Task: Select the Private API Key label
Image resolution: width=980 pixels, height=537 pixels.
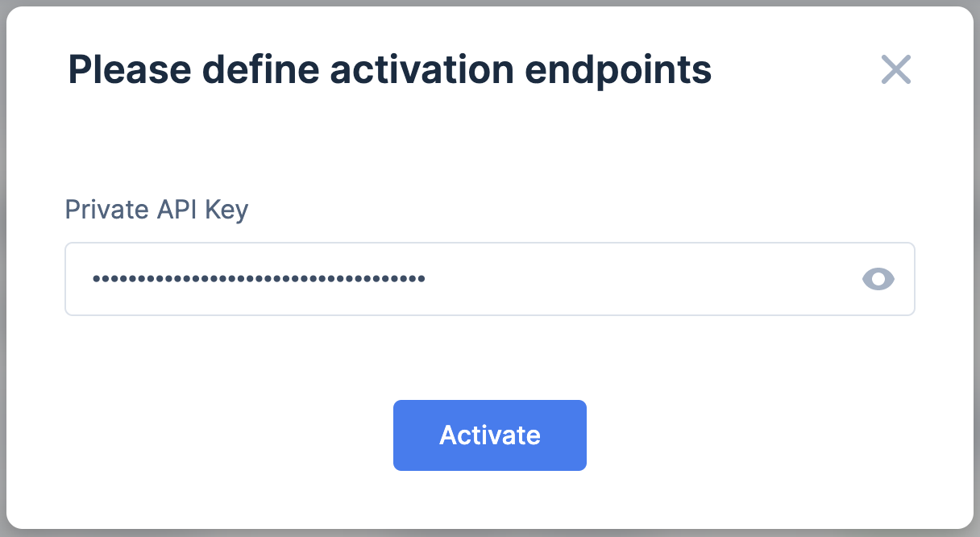Action: pos(156,210)
